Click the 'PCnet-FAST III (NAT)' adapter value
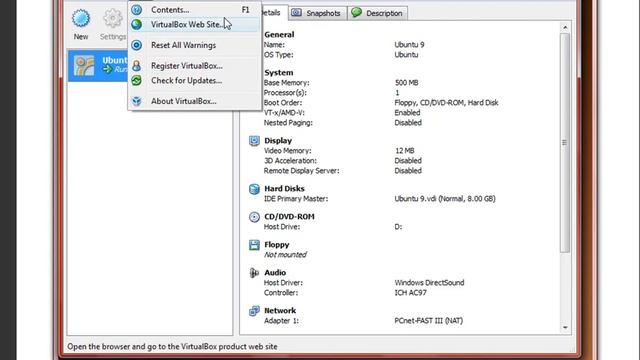 click(429, 321)
